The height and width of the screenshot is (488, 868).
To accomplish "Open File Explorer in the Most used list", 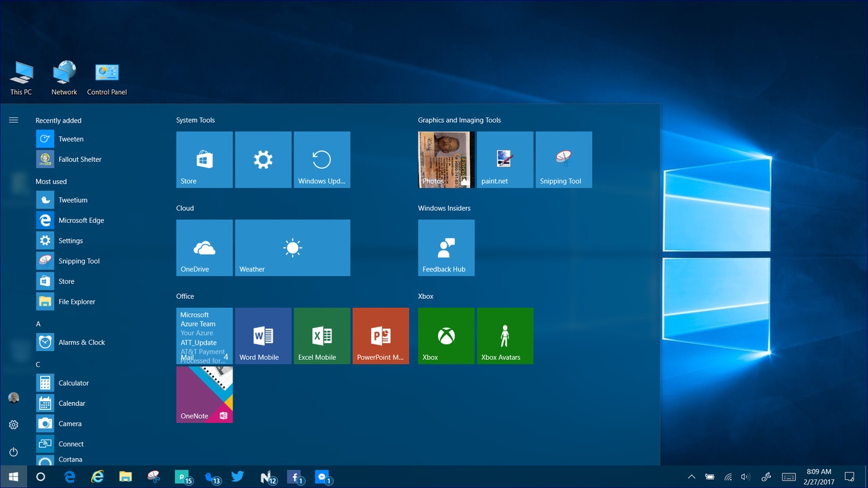I will (x=95, y=302).
